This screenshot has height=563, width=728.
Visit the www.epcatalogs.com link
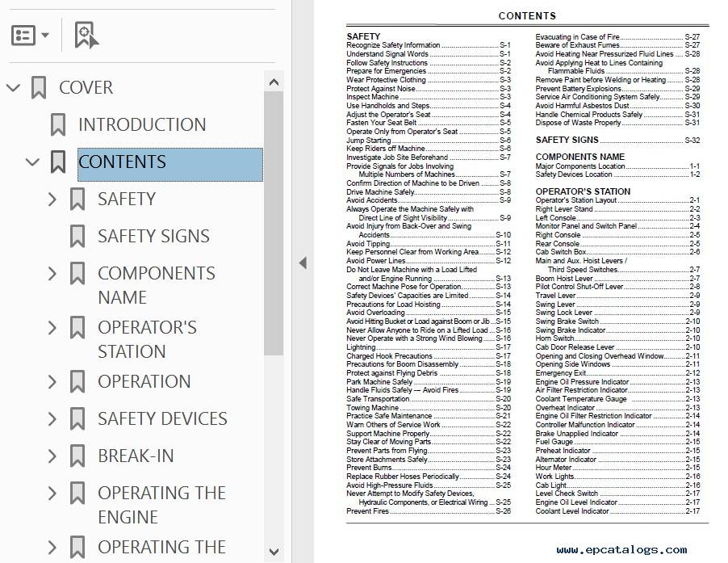[621, 550]
